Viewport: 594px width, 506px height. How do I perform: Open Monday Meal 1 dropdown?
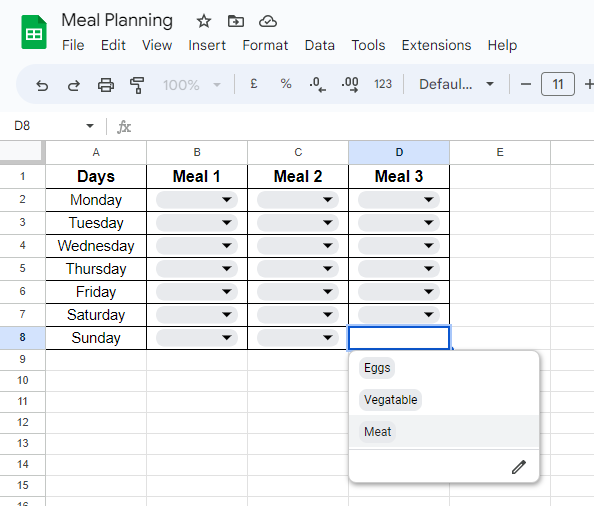197,200
